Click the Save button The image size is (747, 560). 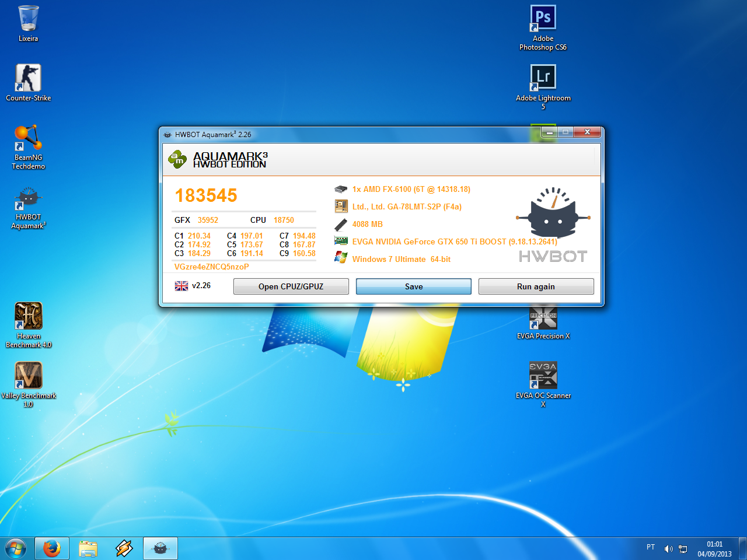[x=414, y=286]
